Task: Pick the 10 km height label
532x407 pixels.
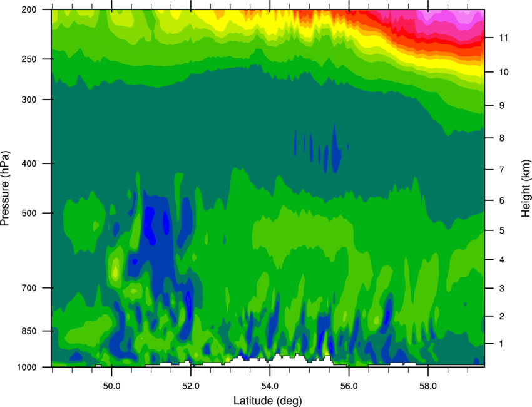Action: [503, 72]
